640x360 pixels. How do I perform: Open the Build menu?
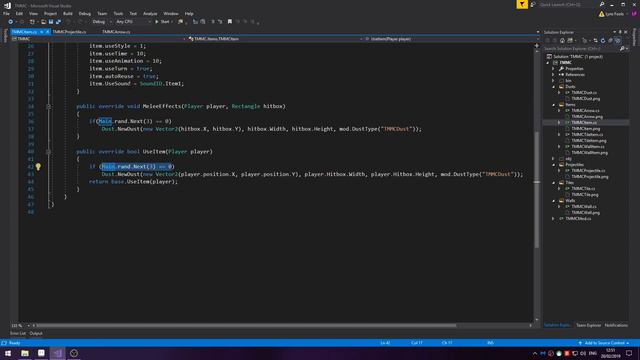[x=68, y=13]
